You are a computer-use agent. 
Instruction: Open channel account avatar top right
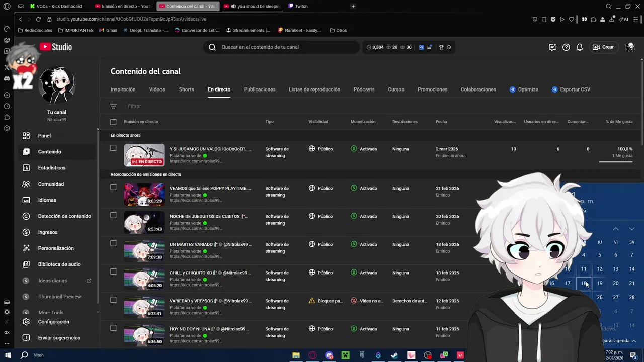pos(630,47)
